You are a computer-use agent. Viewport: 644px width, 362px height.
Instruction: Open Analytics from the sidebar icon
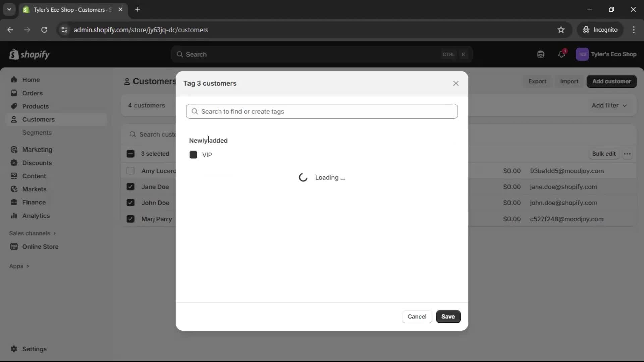(x=14, y=216)
